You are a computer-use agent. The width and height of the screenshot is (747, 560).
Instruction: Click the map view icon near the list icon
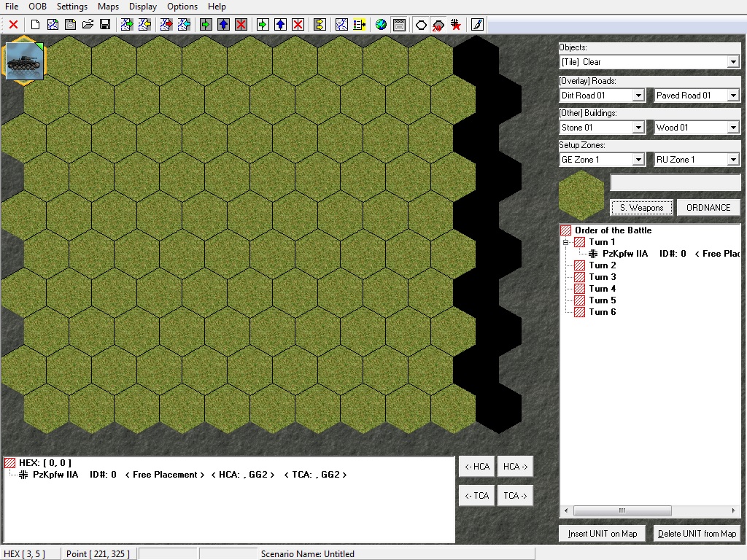pyautogui.click(x=341, y=24)
